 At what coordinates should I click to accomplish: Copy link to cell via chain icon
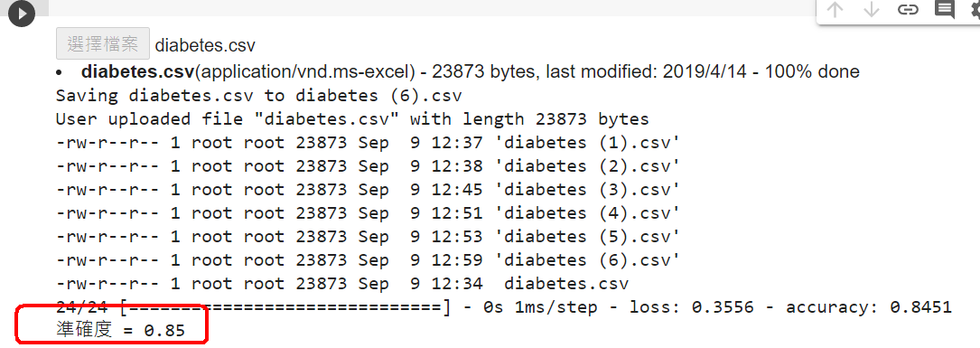click(x=908, y=9)
